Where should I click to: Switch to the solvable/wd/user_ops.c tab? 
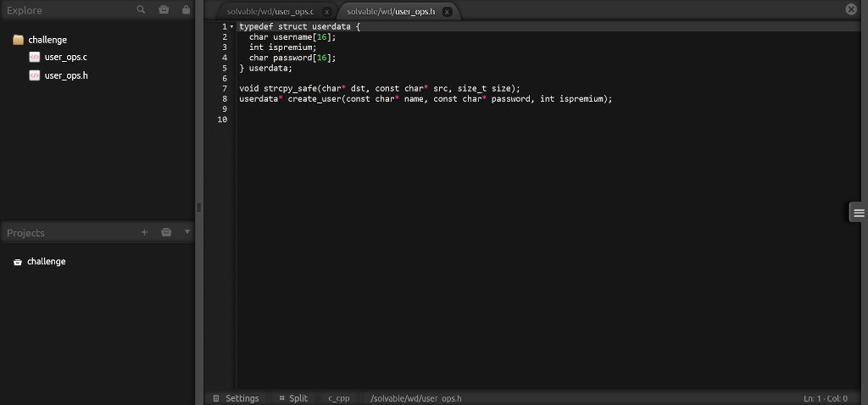coord(270,12)
